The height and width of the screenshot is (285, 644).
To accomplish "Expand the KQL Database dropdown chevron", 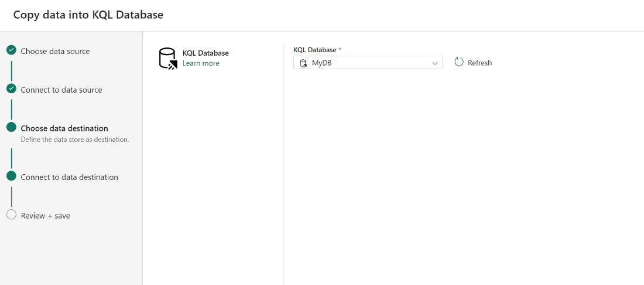I will tap(435, 63).
